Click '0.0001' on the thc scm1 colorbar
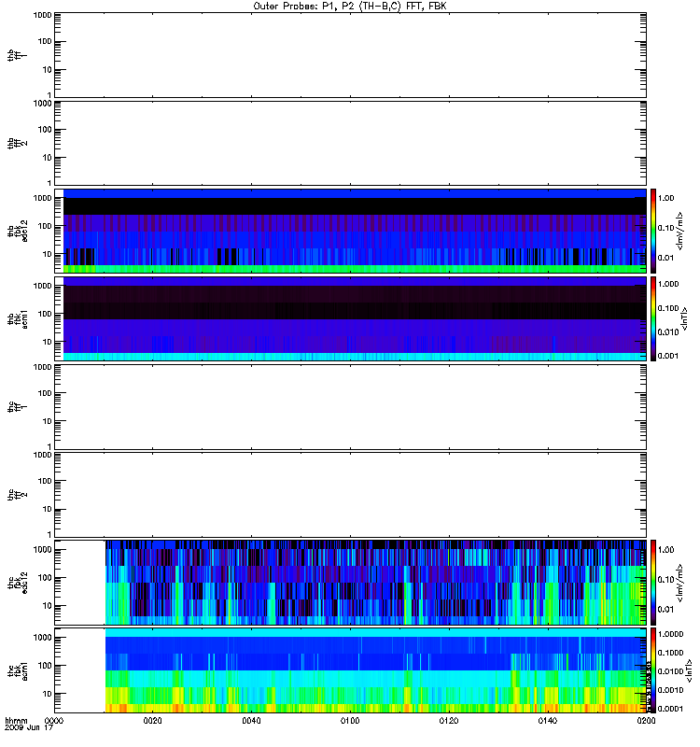This screenshot has width=700, height=747. click(x=670, y=709)
